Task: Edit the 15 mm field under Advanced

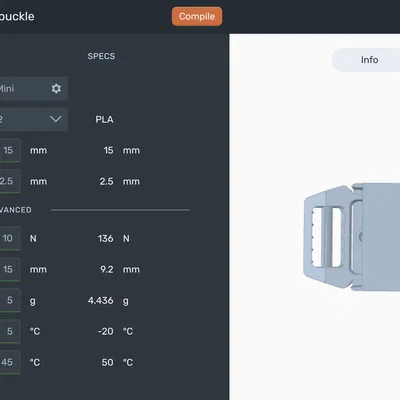Action: coord(10,269)
